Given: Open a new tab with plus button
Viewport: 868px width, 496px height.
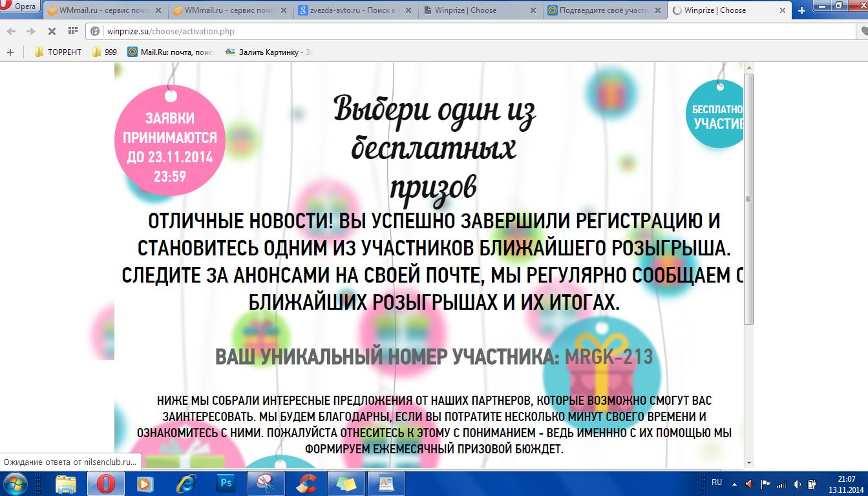Looking at the screenshot, I should [x=801, y=10].
